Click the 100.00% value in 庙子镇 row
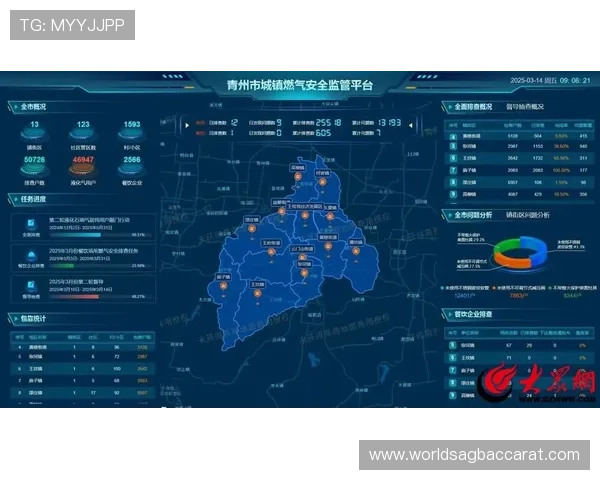 pyautogui.click(x=561, y=170)
